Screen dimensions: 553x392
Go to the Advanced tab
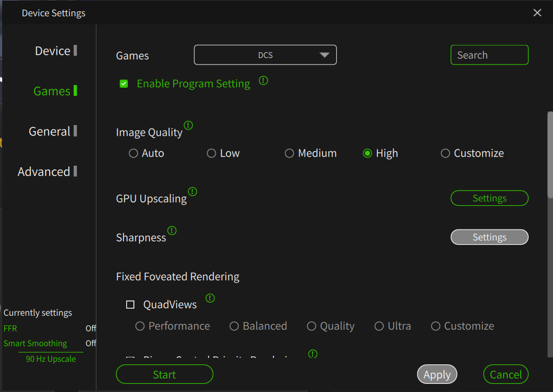point(44,172)
